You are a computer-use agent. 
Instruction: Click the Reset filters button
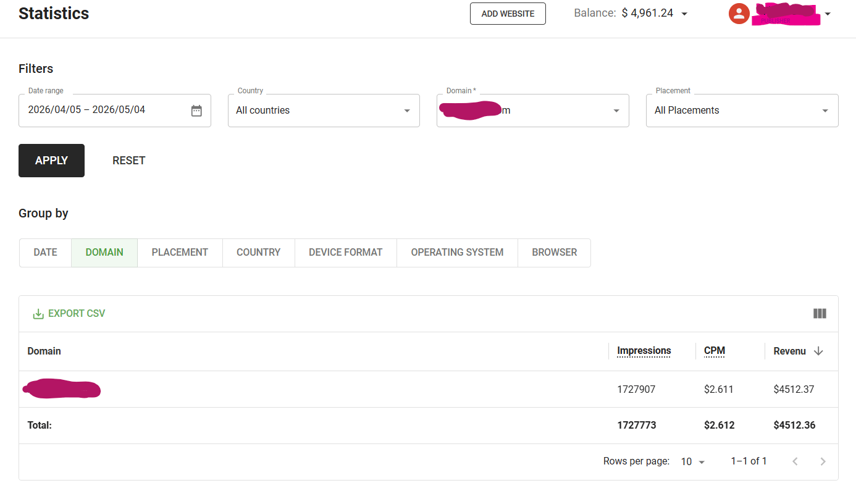129,161
